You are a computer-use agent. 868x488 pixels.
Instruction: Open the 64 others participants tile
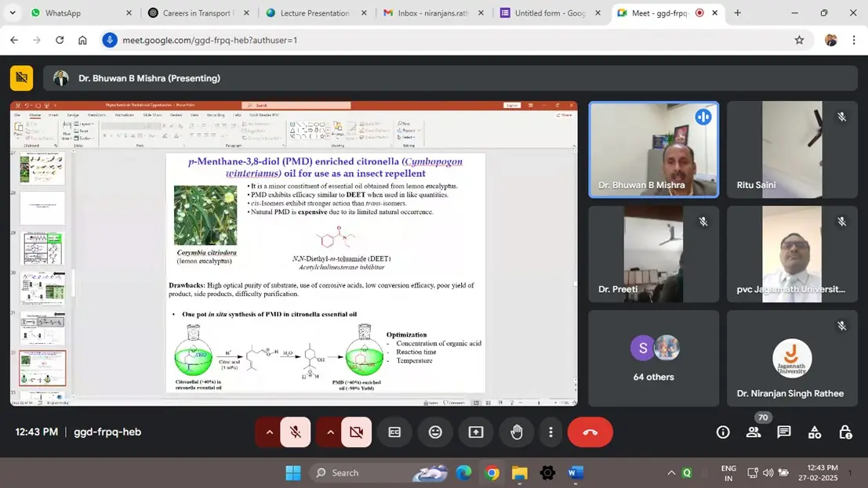tap(654, 358)
